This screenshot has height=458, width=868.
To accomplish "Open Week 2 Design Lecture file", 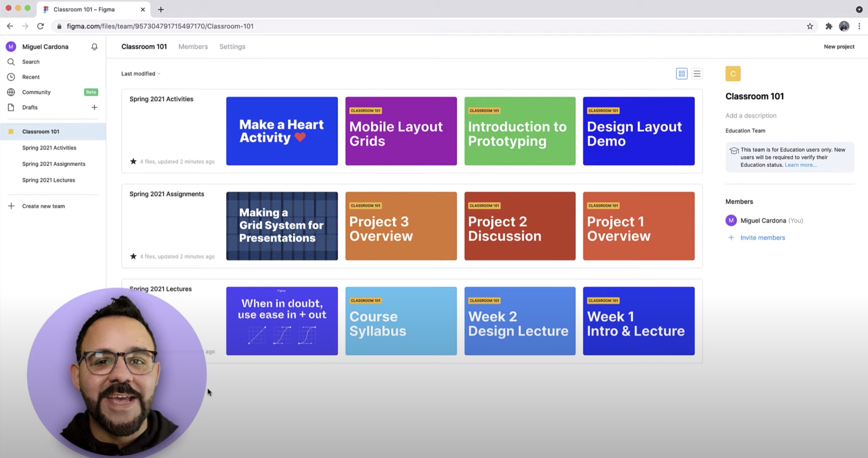I will pos(520,321).
